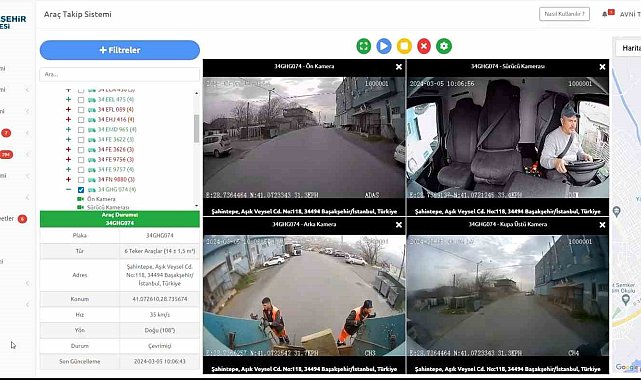The image size is (641, 380).
Task: Open the notification bell
Action: [x=605, y=14]
